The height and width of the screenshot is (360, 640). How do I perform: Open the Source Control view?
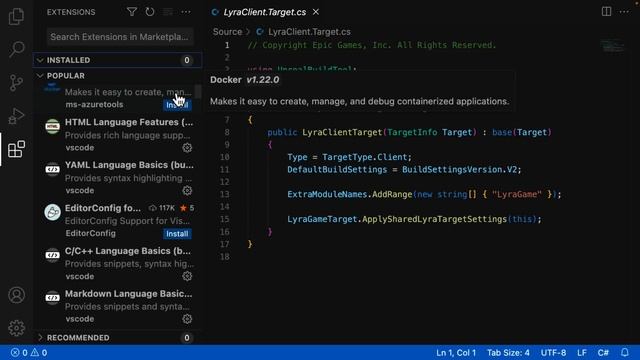point(16,83)
